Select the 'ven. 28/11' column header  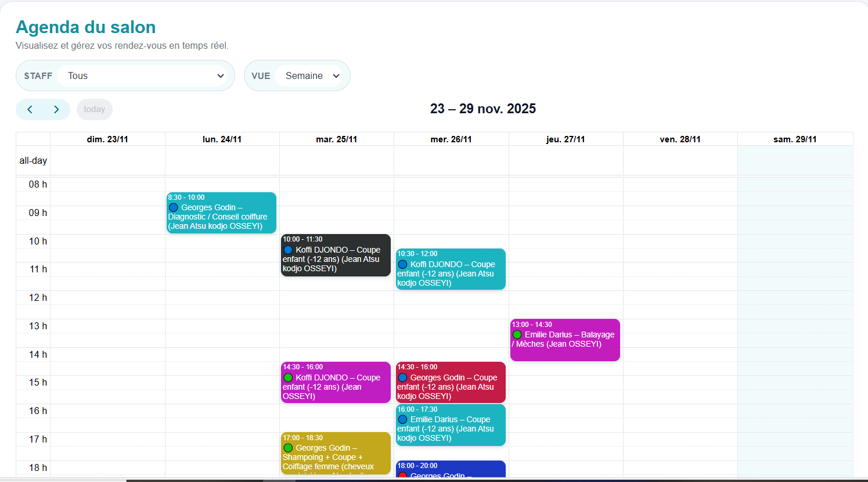(x=680, y=139)
